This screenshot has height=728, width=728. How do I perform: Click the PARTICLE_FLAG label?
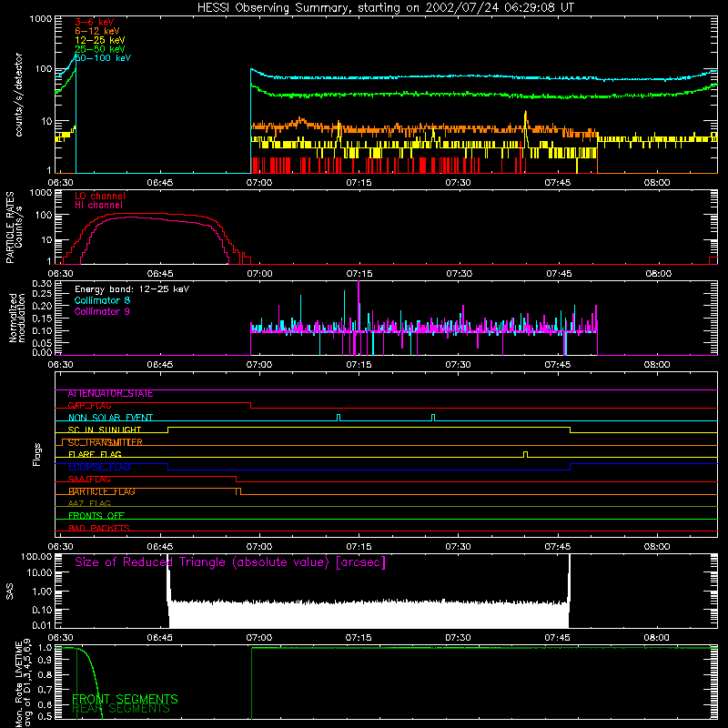coord(102,491)
